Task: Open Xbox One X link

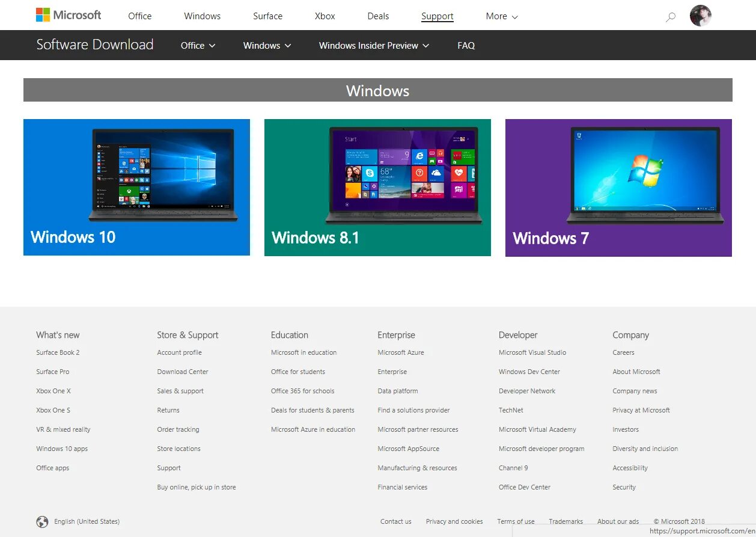Action: coord(53,391)
